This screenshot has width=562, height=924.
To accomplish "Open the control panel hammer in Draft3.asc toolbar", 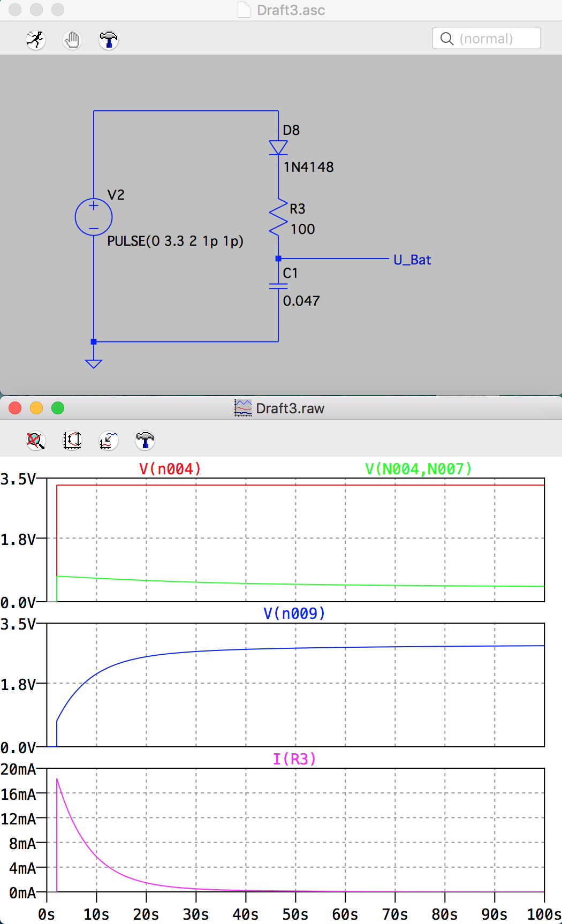I will point(109,40).
